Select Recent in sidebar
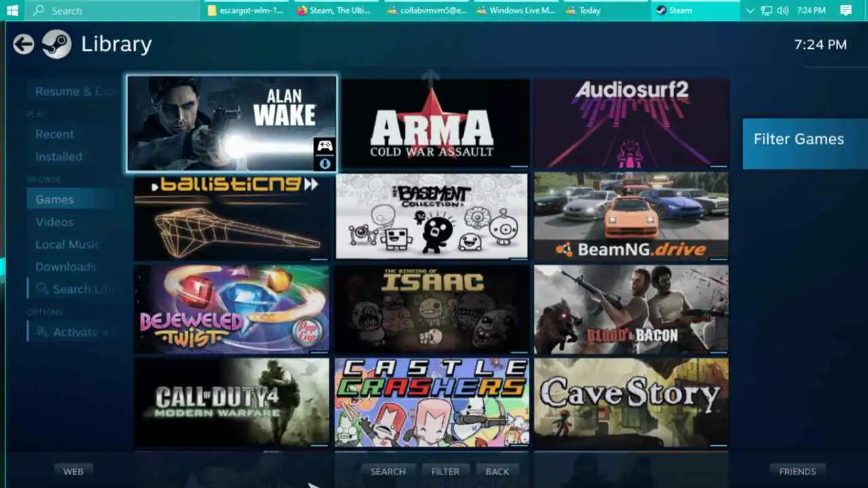Screen dimensions: 868x488 click(x=54, y=134)
